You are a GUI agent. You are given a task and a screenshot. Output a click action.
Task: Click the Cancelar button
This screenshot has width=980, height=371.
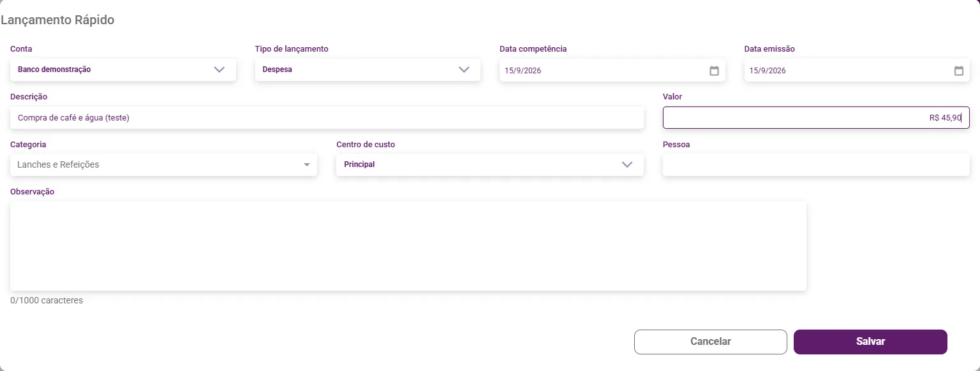click(711, 342)
